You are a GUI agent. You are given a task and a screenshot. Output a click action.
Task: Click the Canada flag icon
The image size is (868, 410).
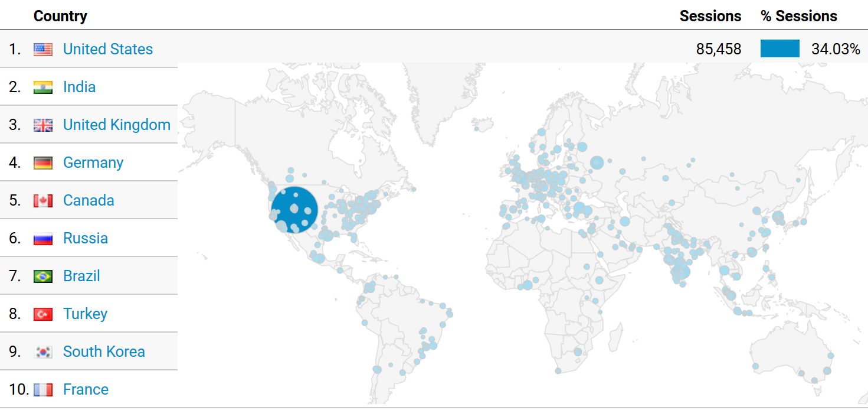coord(43,201)
